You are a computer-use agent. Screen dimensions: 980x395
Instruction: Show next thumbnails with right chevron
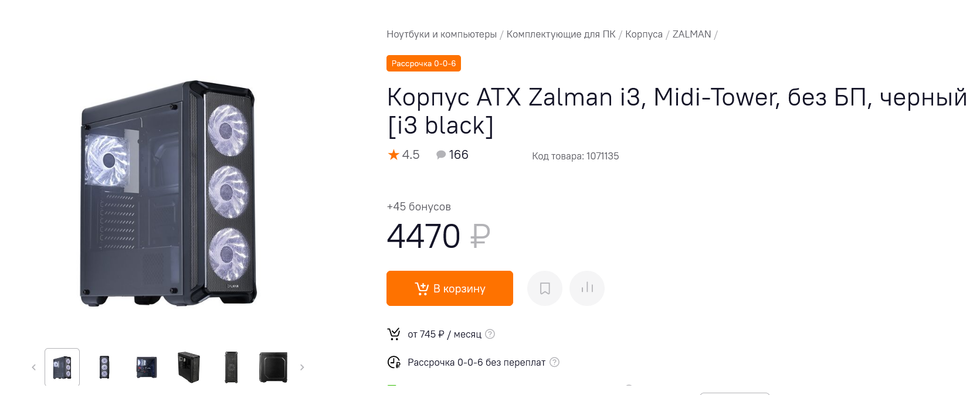pyautogui.click(x=302, y=367)
